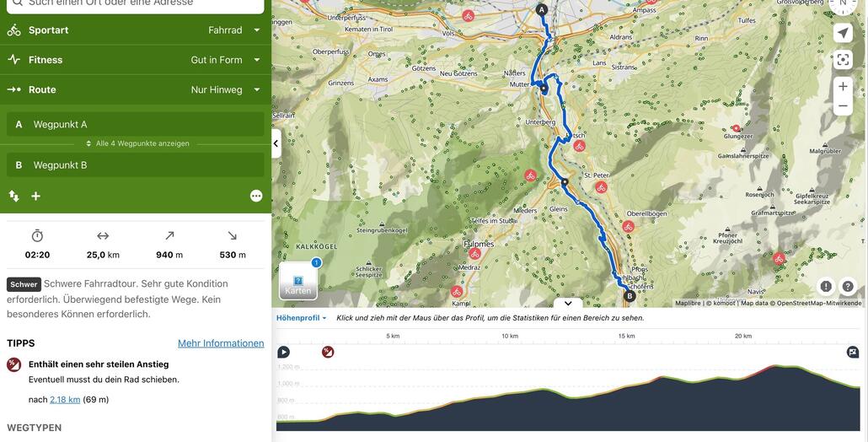The width and height of the screenshot is (868, 442).
Task: Zoom in on the map
Action: point(843,86)
